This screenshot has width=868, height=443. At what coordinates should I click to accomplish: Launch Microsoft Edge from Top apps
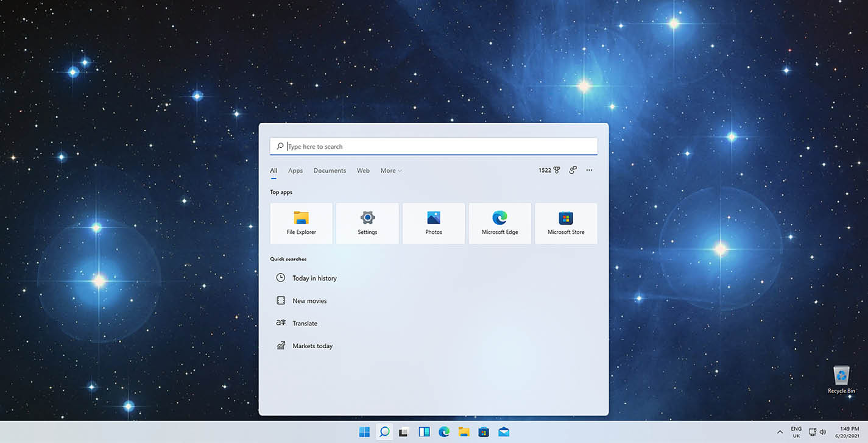(x=499, y=224)
